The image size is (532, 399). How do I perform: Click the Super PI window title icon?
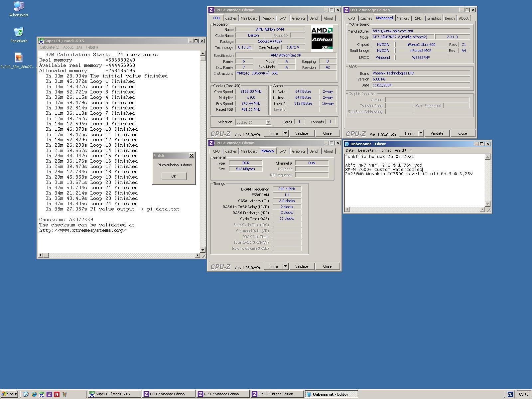41,41
